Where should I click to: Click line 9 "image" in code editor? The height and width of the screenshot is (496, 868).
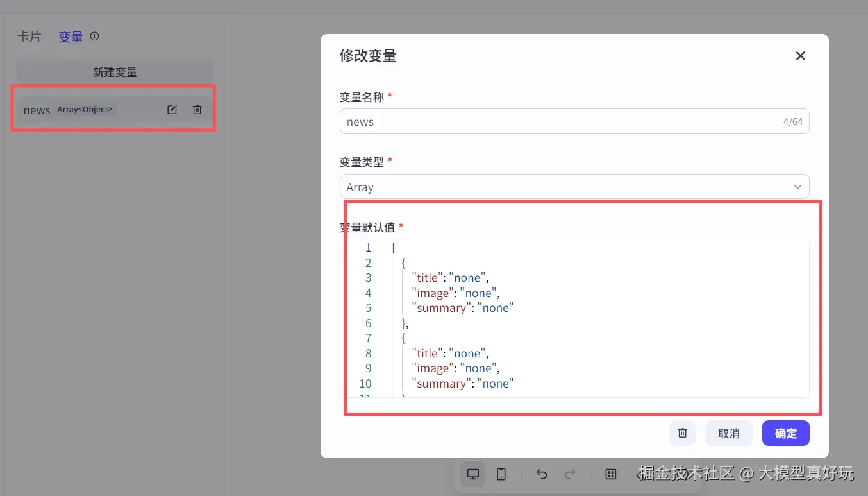(433, 368)
